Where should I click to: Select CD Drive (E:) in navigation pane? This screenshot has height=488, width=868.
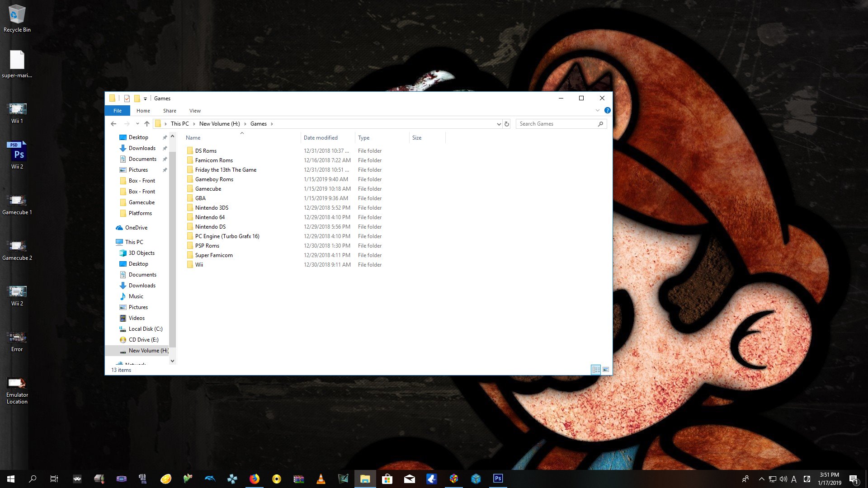[x=143, y=340]
